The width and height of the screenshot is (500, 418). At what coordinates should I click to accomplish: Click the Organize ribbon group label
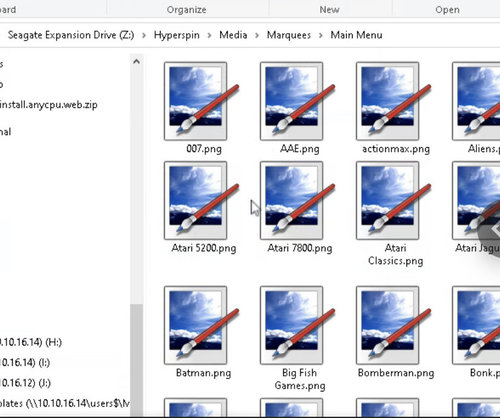187,10
